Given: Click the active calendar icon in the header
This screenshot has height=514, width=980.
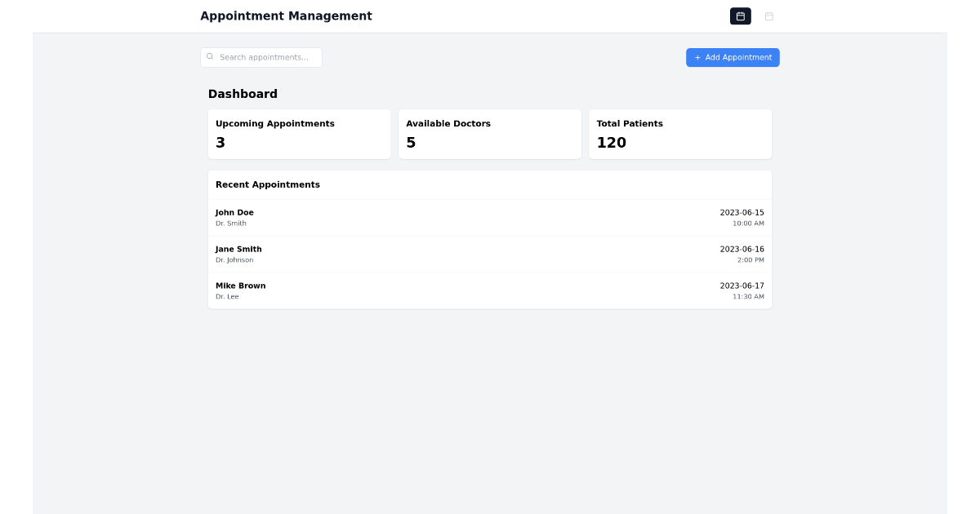Looking at the screenshot, I should [740, 16].
